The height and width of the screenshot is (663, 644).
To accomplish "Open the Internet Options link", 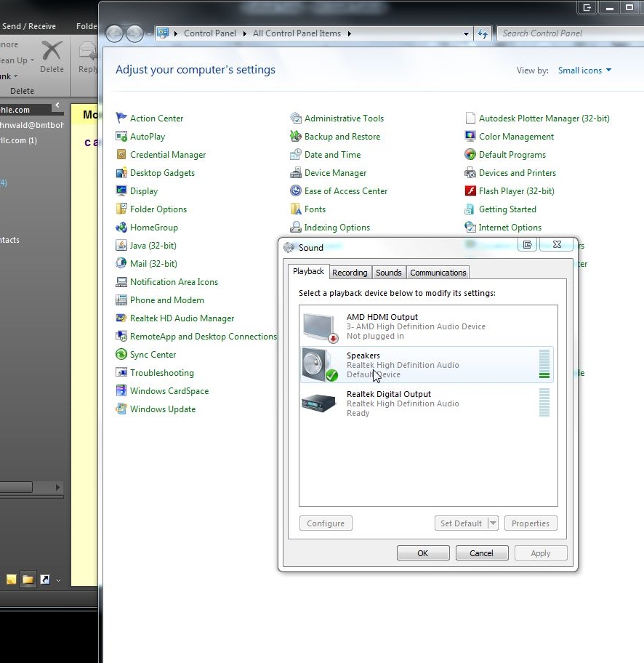I will 510,228.
